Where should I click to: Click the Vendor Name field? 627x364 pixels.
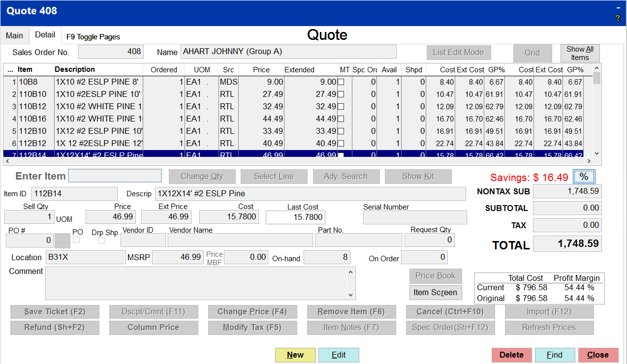click(x=240, y=240)
